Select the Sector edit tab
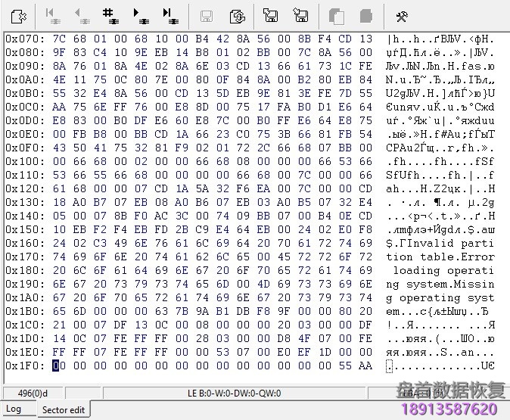 64,409
